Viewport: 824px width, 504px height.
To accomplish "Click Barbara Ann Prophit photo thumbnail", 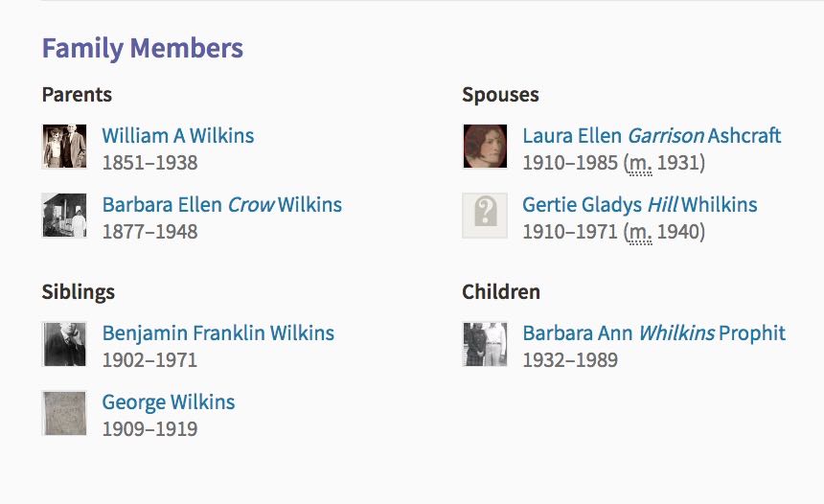I will (485, 344).
